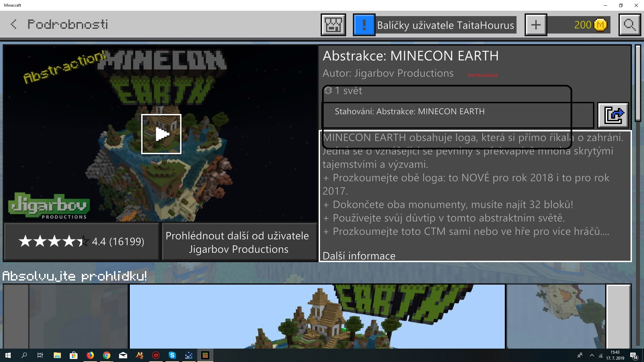The height and width of the screenshot is (362, 644).
Task: Show the next screenshot on right
Action: click(619, 317)
